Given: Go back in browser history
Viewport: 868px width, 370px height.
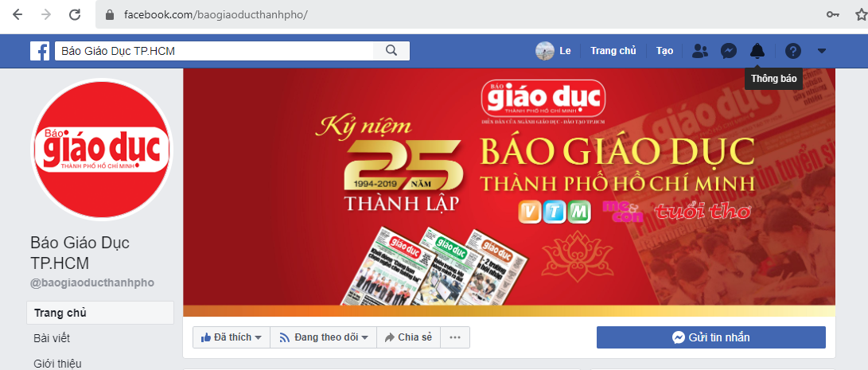Looking at the screenshot, I should click(18, 15).
